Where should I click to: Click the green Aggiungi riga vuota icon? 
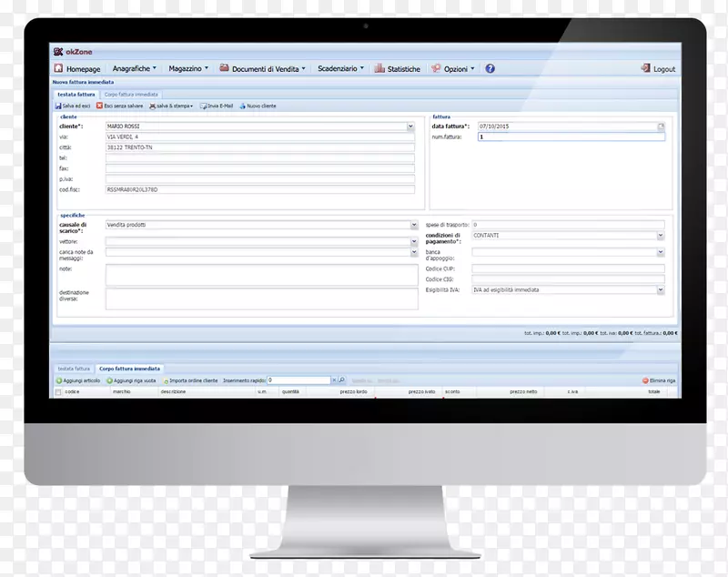(109, 380)
